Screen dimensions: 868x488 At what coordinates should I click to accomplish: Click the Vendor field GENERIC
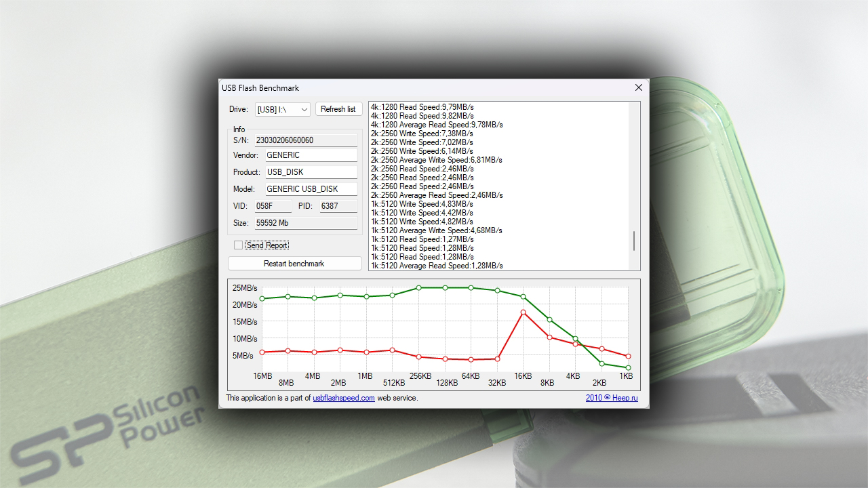click(311, 155)
